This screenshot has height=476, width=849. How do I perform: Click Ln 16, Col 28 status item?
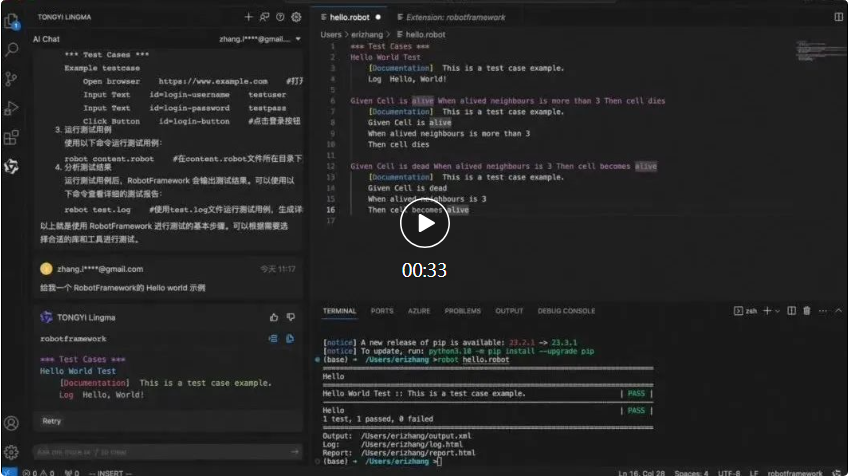click(x=642, y=473)
